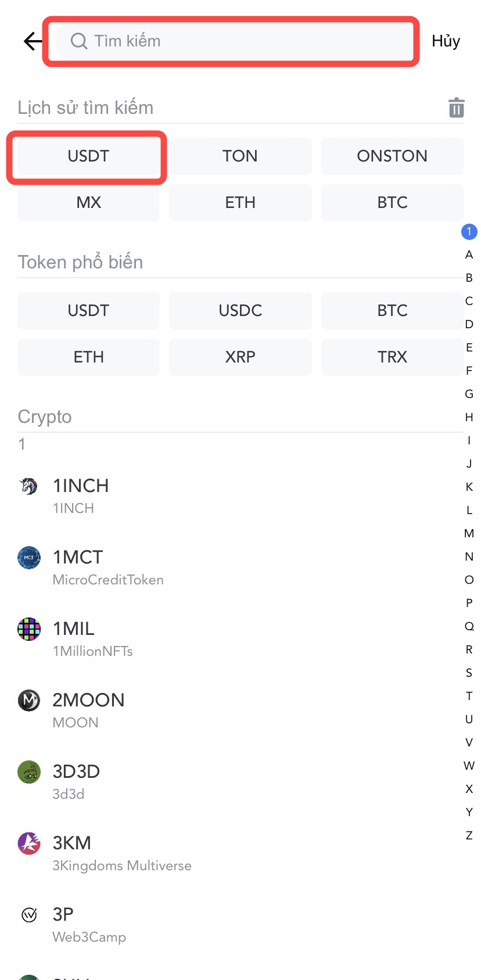
Task: Choose XRP under popular tokens
Action: (x=240, y=357)
